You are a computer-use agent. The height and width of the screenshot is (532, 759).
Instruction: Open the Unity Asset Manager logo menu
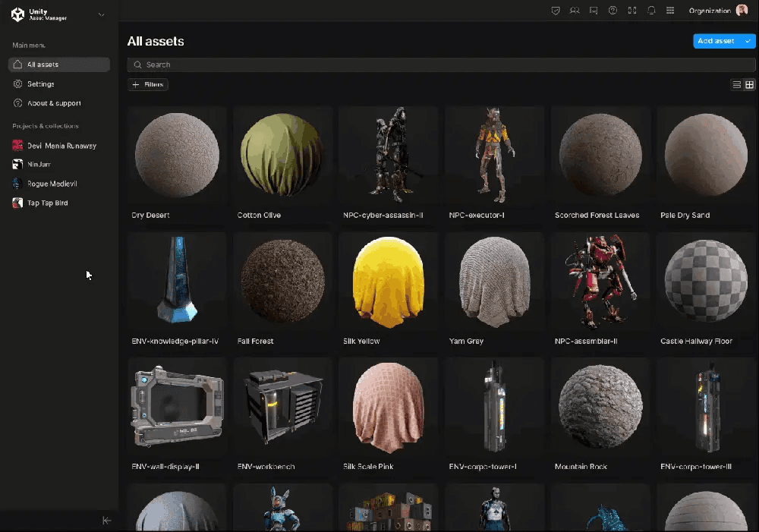coord(18,14)
